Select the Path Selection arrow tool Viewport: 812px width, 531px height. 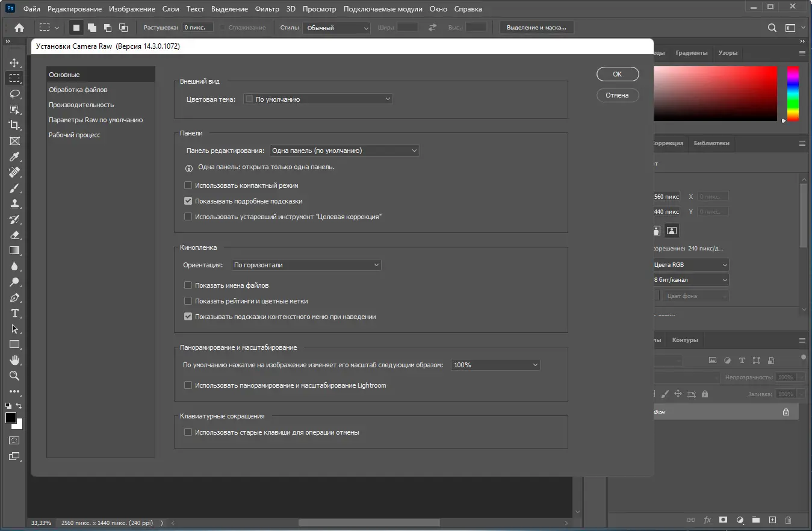[x=14, y=329]
